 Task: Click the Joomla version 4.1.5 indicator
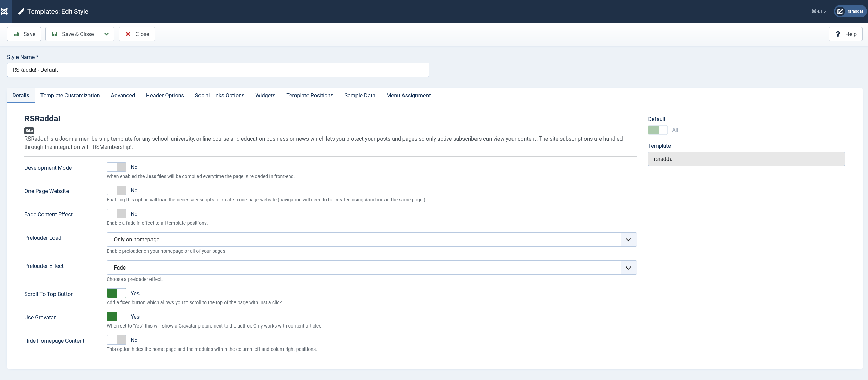click(819, 11)
